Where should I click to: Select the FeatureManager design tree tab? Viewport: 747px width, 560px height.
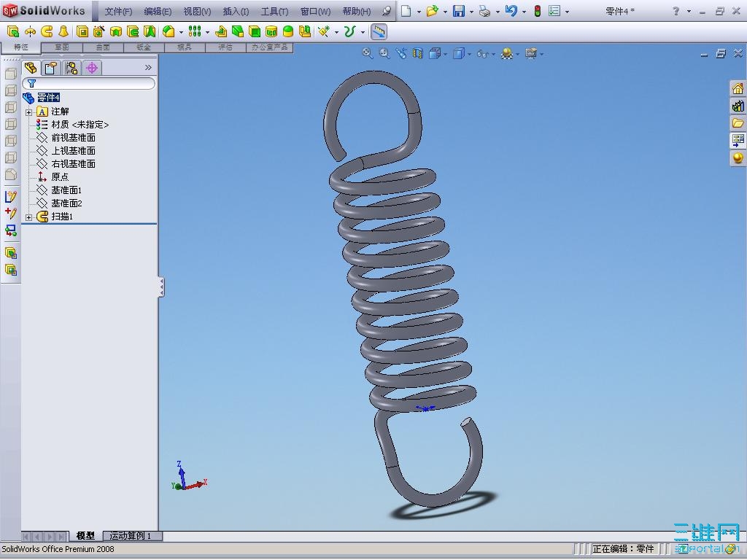(31, 68)
